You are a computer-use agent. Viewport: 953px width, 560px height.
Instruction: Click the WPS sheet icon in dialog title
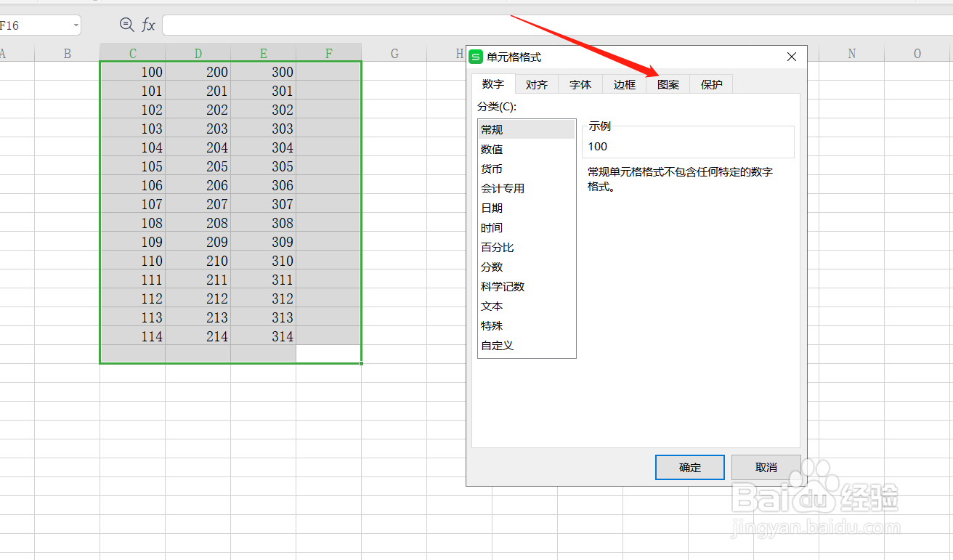click(476, 57)
